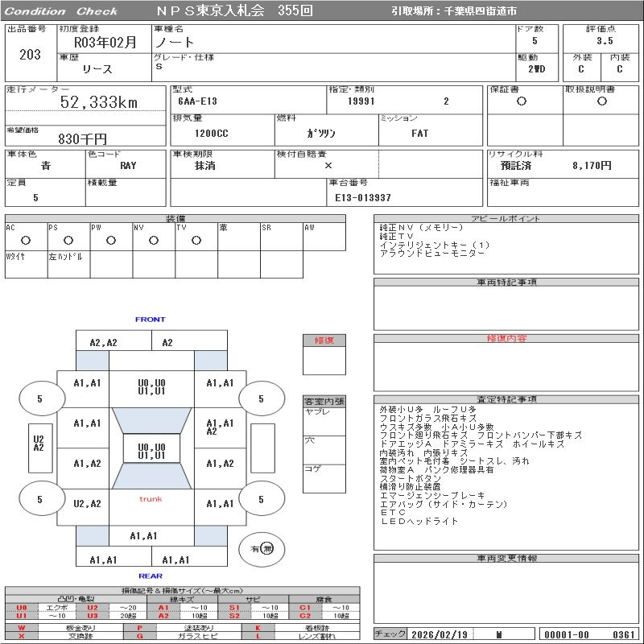Toggle the 保証書 circle mark
This screenshot has height=644, width=644.
pos(522,101)
